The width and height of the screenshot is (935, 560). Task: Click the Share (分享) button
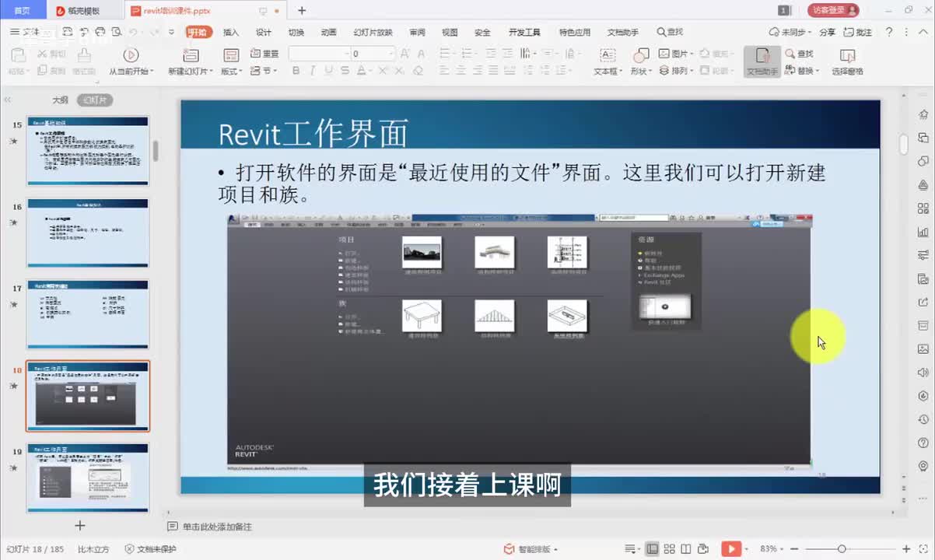pos(828,32)
